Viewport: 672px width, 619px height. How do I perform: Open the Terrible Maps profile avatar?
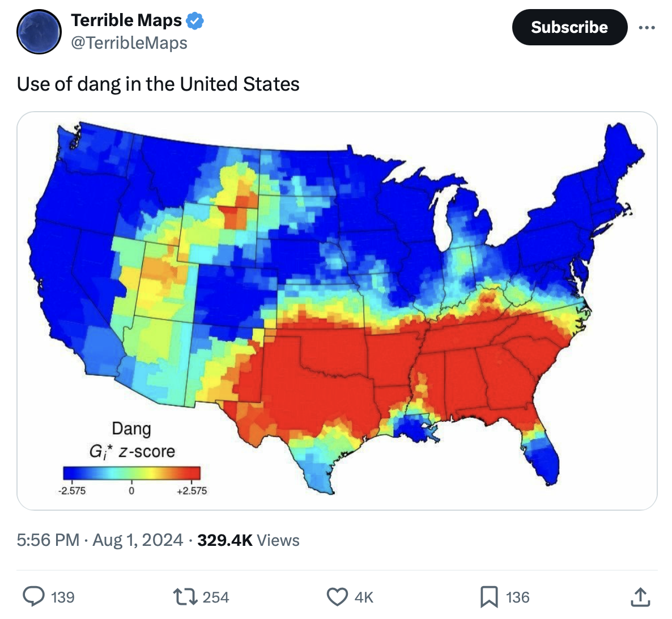pos(39,32)
